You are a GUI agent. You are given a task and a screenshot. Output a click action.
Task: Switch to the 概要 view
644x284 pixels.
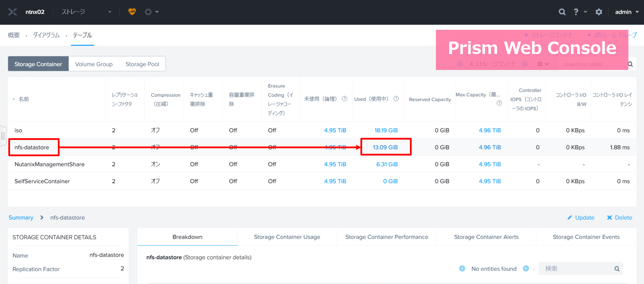coord(14,35)
